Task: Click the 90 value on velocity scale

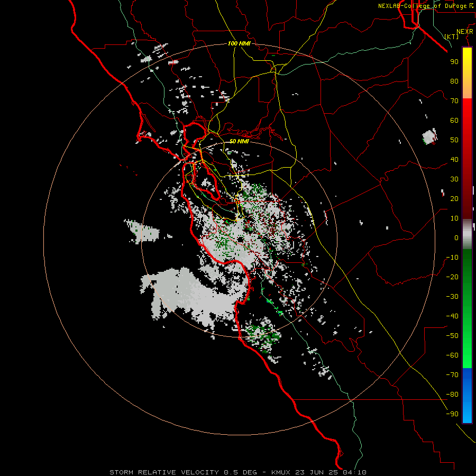Action: (x=454, y=62)
